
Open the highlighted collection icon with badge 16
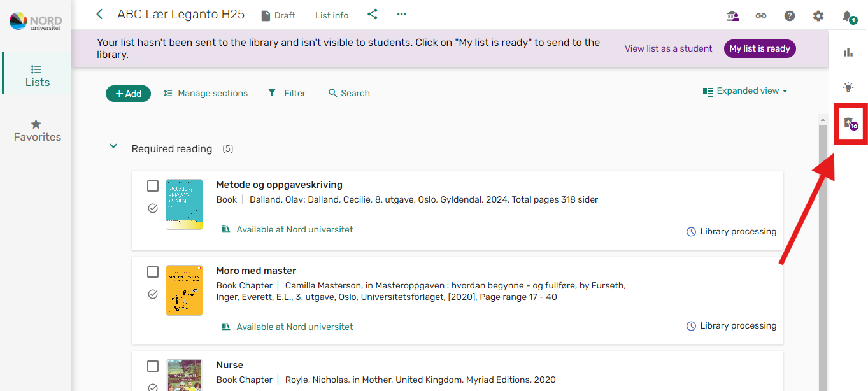(x=850, y=123)
